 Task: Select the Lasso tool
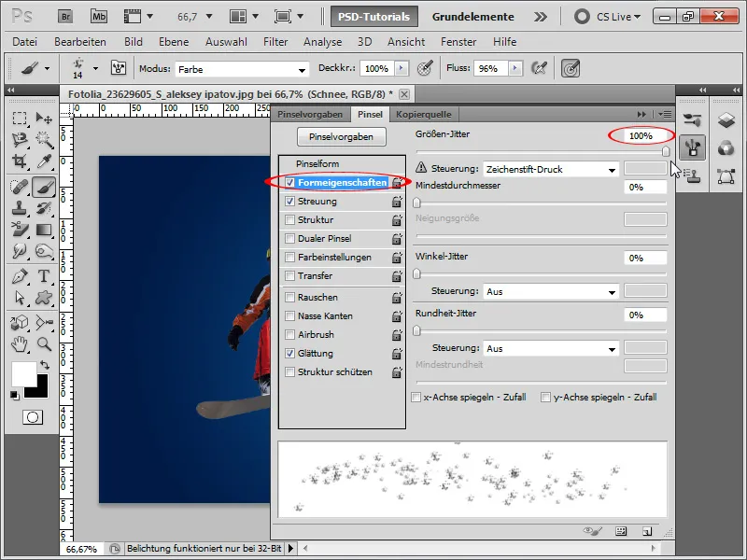tap(20, 139)
